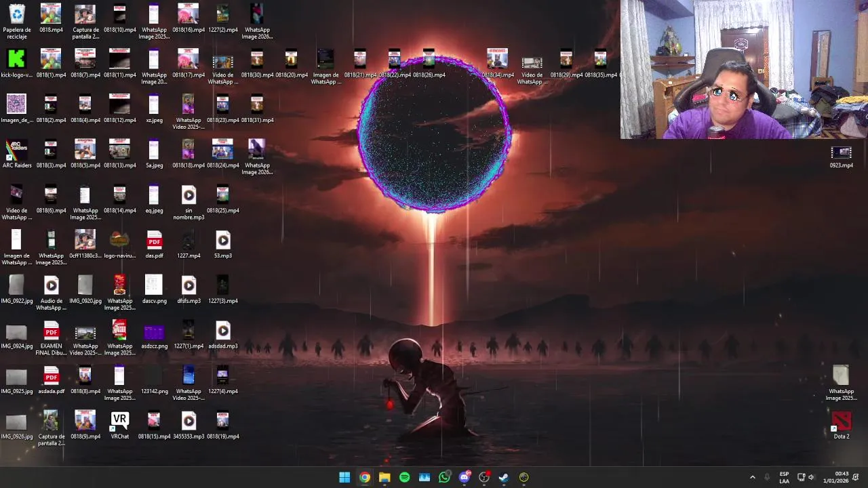Image resolution: width=868 pixels, height=488 pixels.
Task: Click the webcam overlay in the corner
Action: [x=744, y=69]
